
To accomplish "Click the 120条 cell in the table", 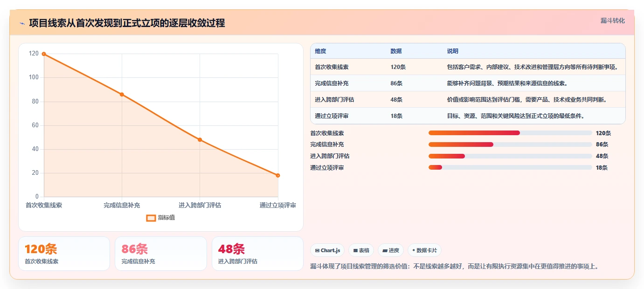I will tap(398, 67).
